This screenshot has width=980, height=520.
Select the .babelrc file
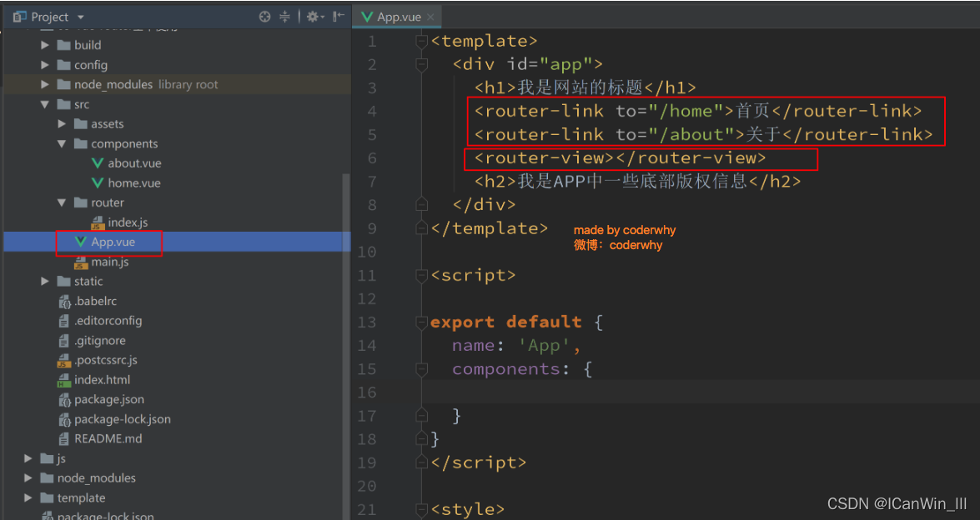[x=96, y=301]
